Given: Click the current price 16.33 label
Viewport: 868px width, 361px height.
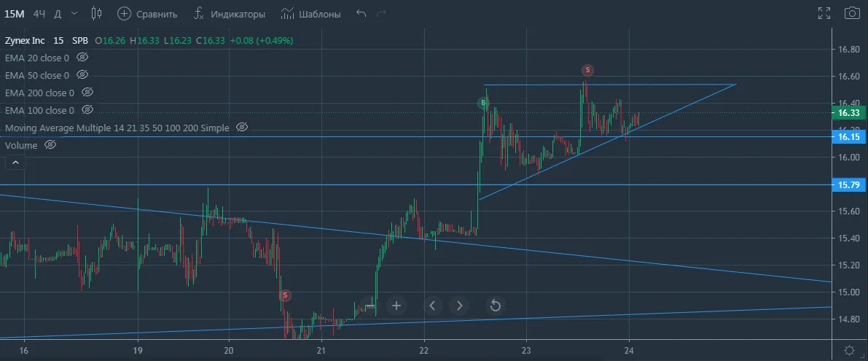Looking at the screenshot, I should coord(849,113).
